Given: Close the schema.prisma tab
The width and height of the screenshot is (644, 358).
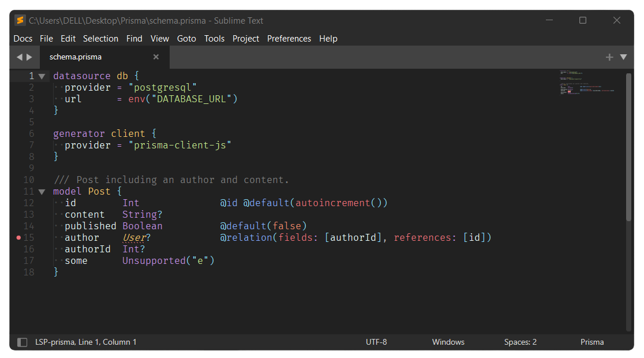Looking at the screenshot, I should click(156, 57).
